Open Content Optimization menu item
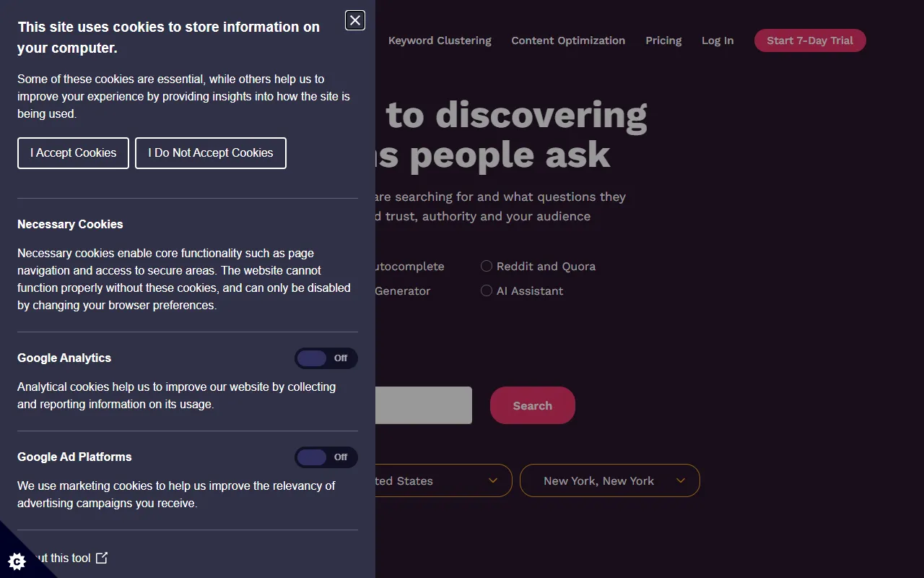The height and width of the screenshot is (578, 924). (568, 40)
